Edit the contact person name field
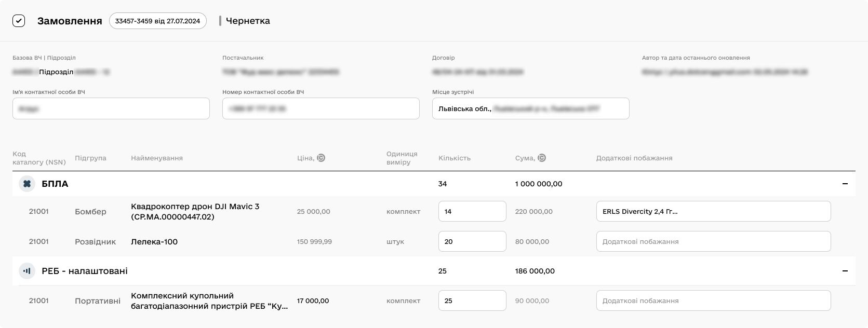 (111, 109)
